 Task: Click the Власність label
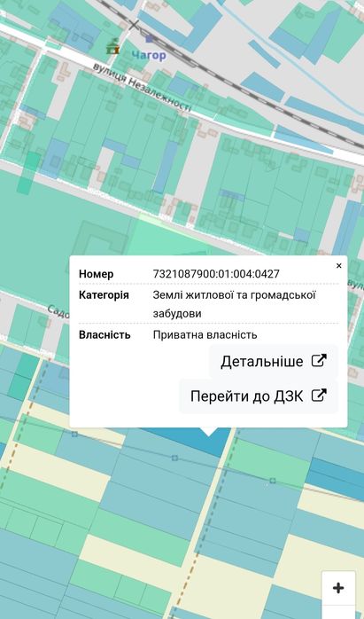pyautogui.click(x=105, y=334)
